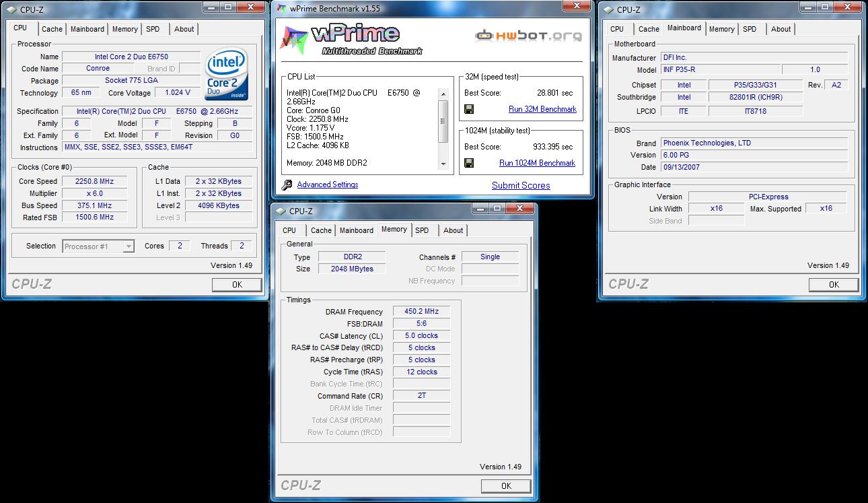Open the Advanced Settings link
The height and width of the screenshot is (503, 868).
tap(328, 185)
